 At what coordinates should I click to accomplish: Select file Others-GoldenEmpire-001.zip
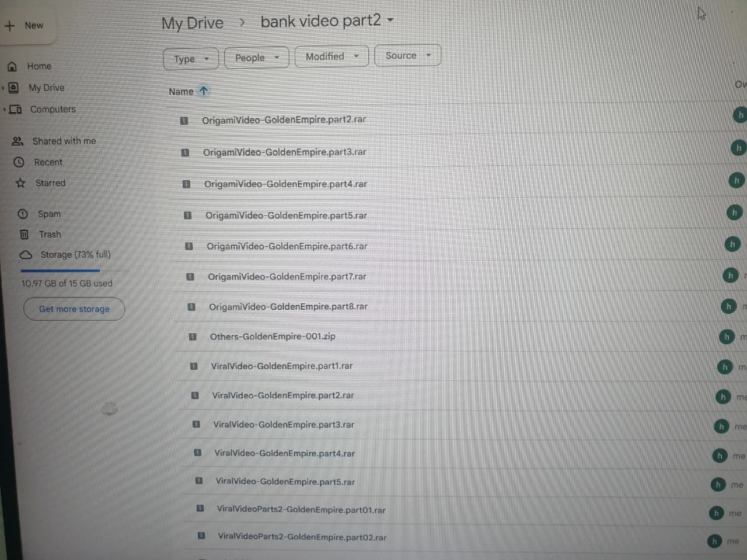click(273, 337)
